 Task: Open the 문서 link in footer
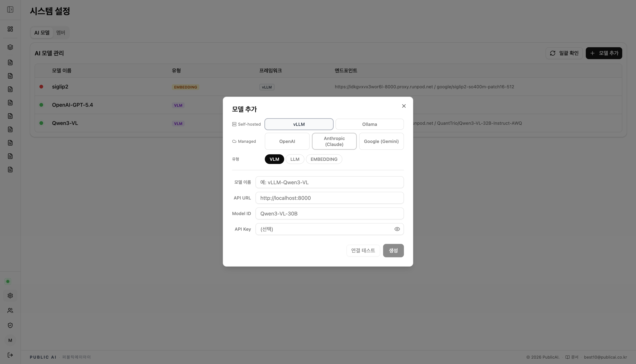pyautogui.click(x=572, y=357)
